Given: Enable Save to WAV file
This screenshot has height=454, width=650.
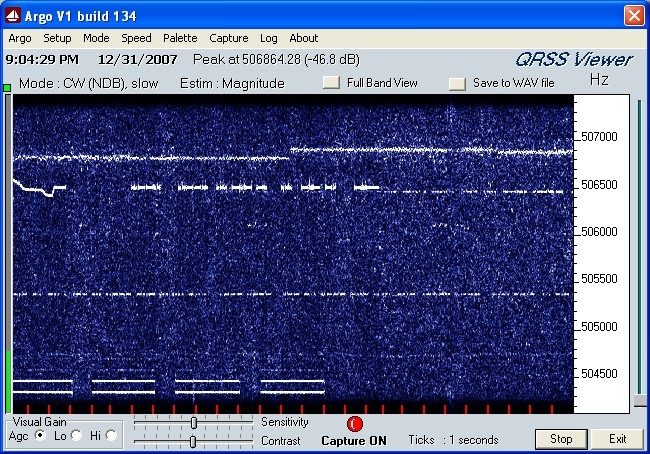Looking at the screenshot, I should [457, 83].
